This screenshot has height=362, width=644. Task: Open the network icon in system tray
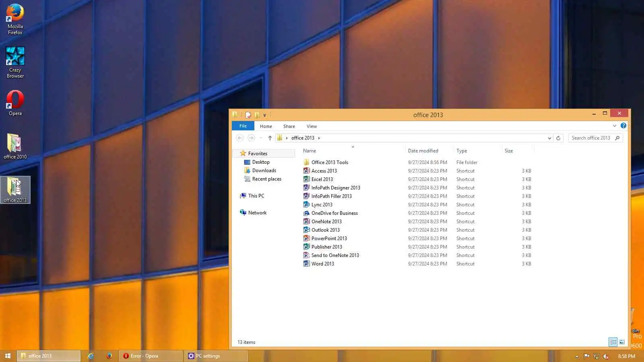(596, 356)
